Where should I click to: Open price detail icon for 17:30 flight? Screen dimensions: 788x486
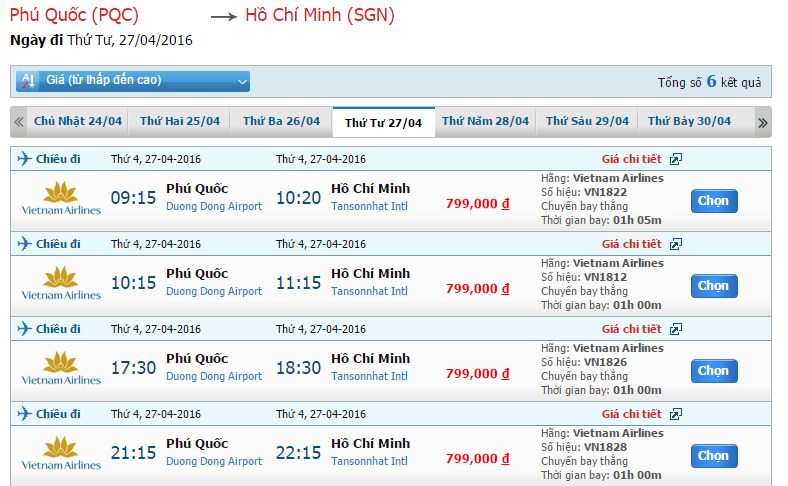676,329
